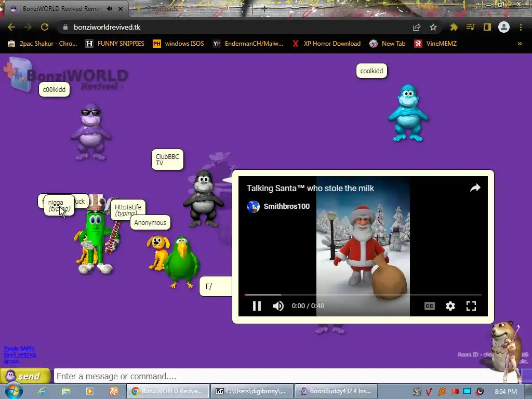
Task: Click the Anonymous name bubble
Action: 150,222
